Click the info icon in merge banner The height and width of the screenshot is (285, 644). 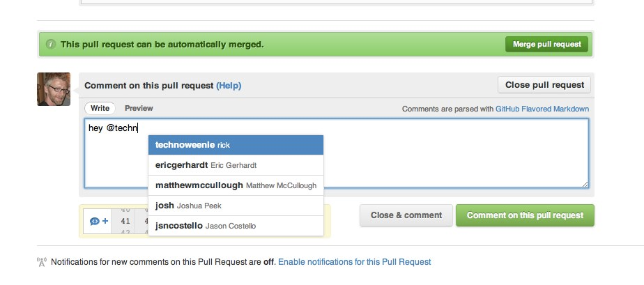pos(50,44)
